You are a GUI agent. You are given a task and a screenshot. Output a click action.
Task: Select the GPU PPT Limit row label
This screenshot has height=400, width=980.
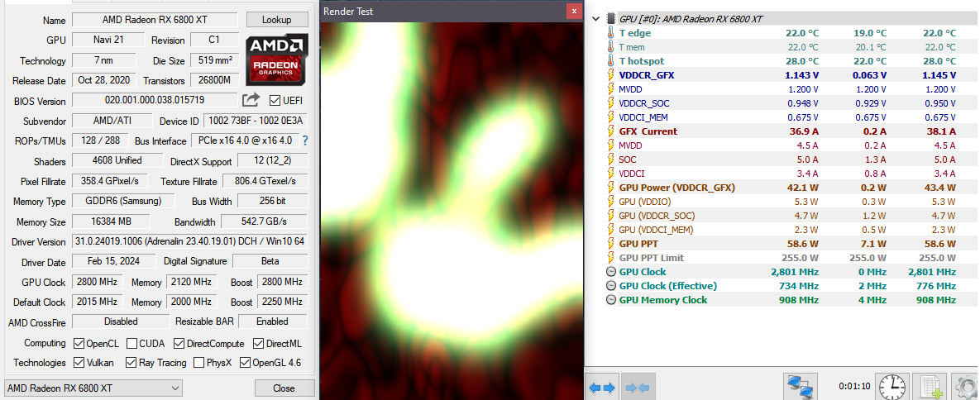pyautogui.click(x=651, y=258)
